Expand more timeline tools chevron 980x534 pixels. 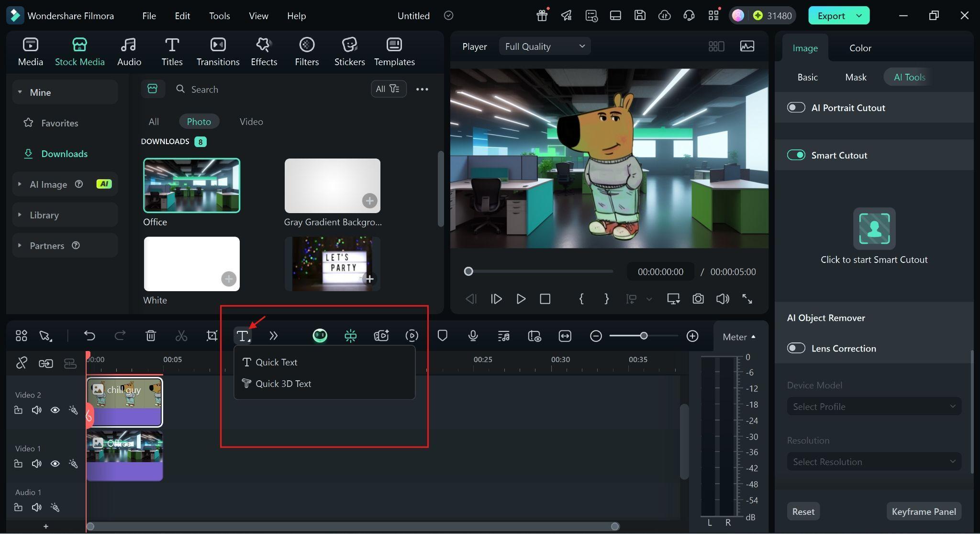[273, 336]
